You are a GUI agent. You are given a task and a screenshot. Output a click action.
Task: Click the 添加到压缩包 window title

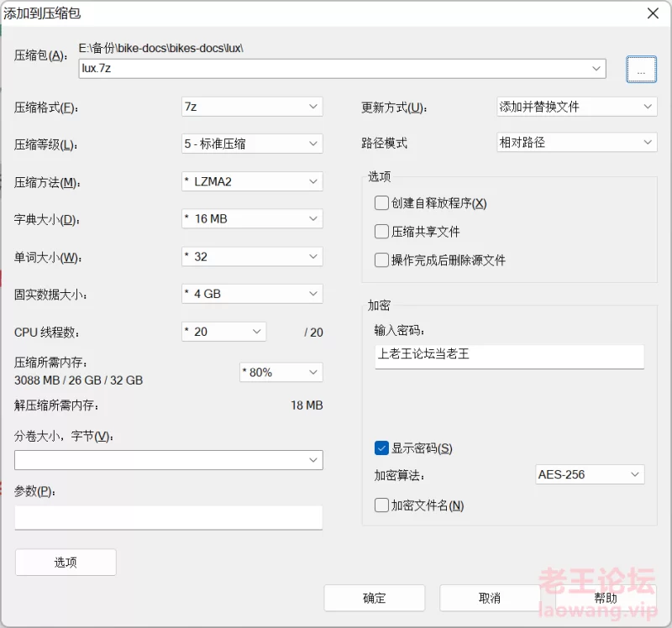(42, 13)
